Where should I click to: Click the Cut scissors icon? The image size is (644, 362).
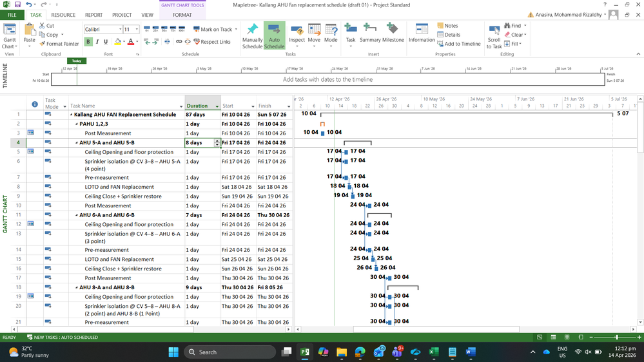pos(42,26)
